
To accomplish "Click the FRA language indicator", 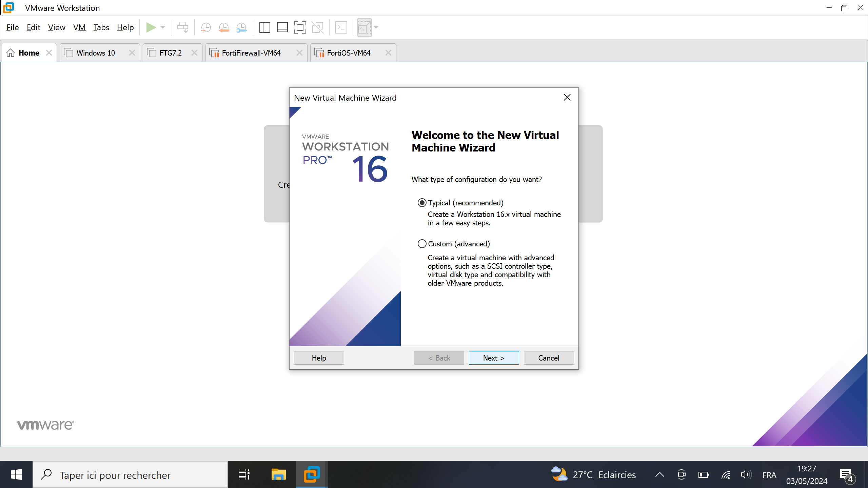I will 769,475.
